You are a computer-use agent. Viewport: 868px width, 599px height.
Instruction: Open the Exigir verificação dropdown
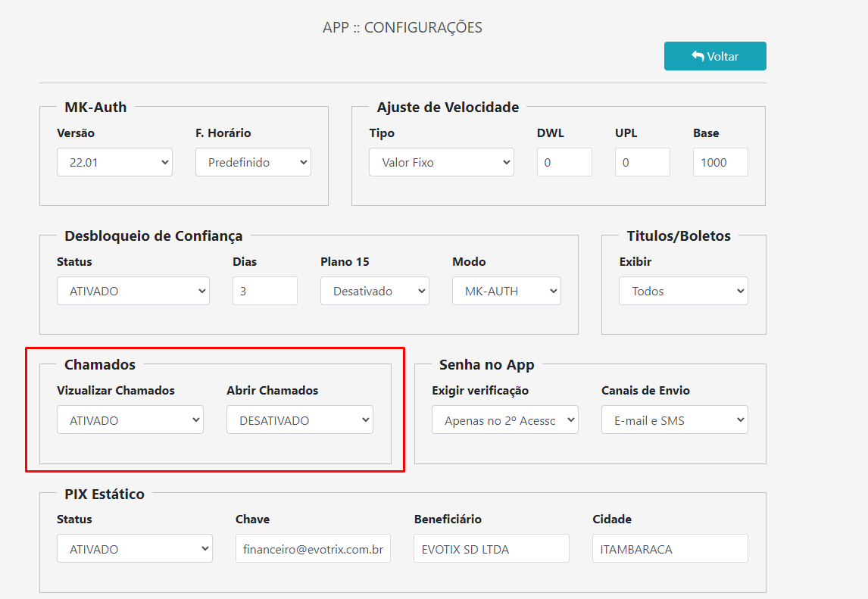point(505,419)
